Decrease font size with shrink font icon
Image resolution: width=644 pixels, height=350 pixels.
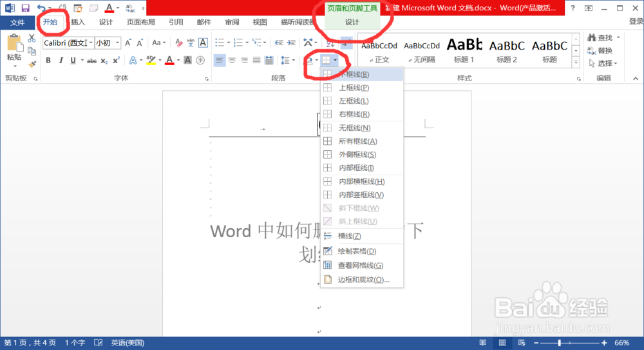tap(140, 43)
